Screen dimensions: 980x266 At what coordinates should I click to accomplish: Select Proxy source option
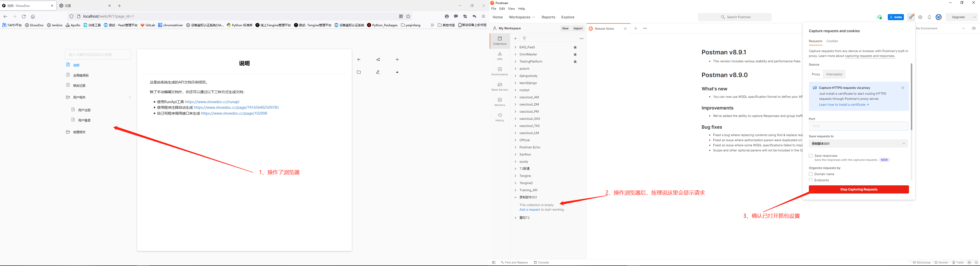pos(816,75)
